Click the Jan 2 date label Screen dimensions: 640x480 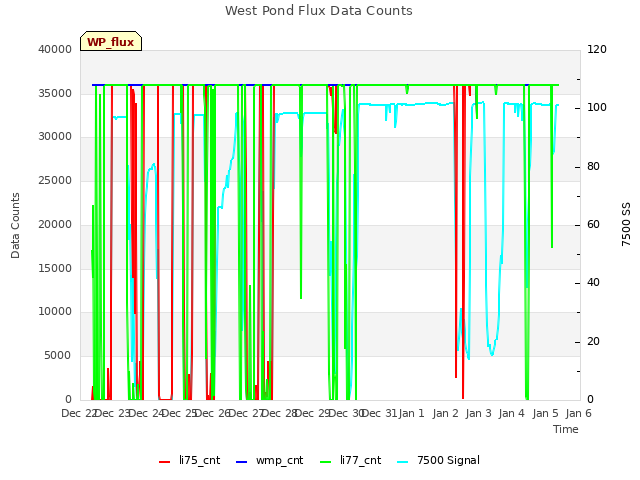(445, 413)
